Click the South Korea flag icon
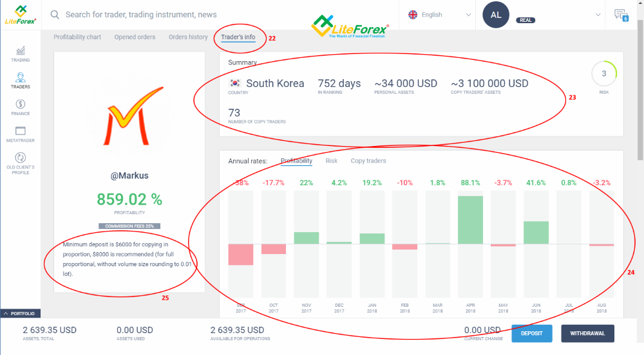 [x=235, y=83]
